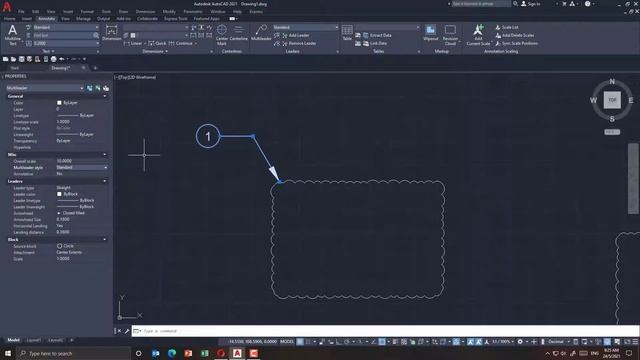Select the Model layout tab
This screenshot has height=360, width=640.
click(x=13, y=340)
